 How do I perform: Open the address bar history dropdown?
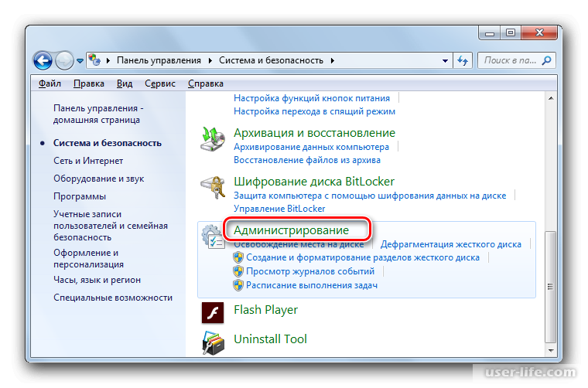pos(445,60)
